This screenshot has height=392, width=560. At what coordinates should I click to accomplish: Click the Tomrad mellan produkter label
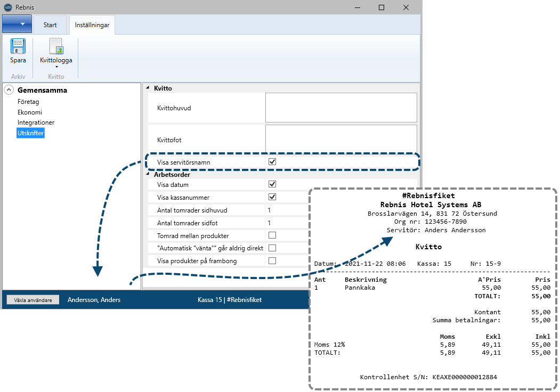tap(193, 235)
